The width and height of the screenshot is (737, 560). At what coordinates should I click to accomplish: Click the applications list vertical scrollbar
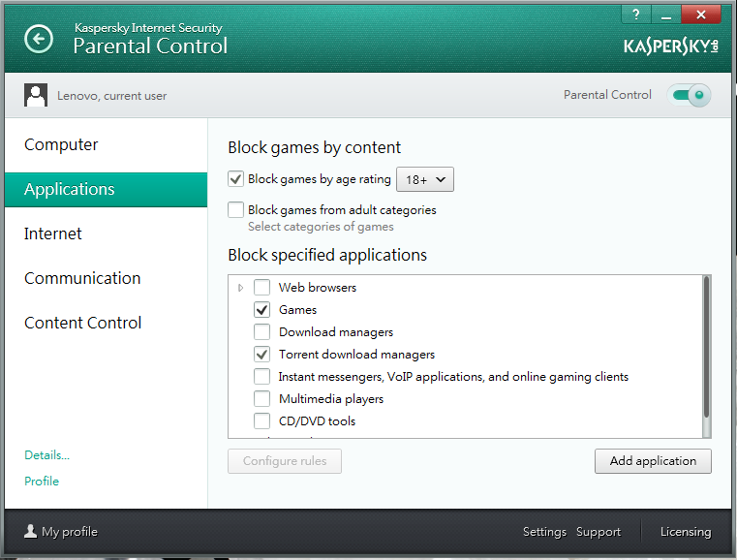(x=706, y=349)
